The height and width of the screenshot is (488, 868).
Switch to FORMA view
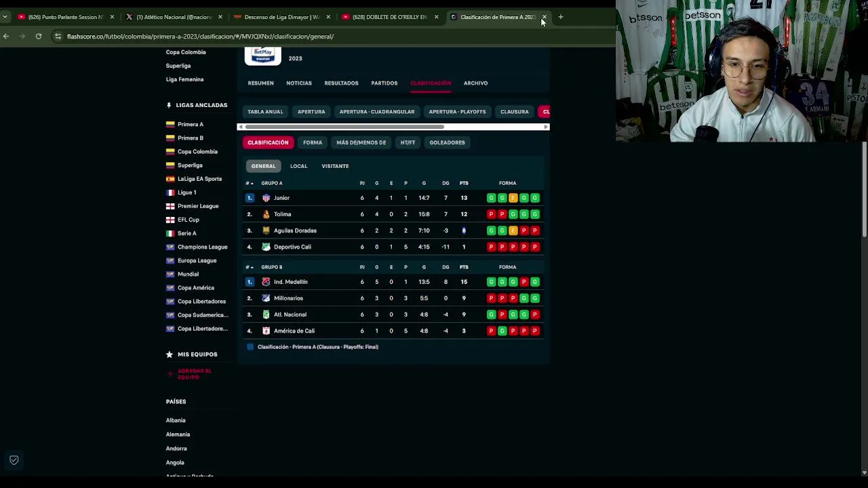click(313, 142)
